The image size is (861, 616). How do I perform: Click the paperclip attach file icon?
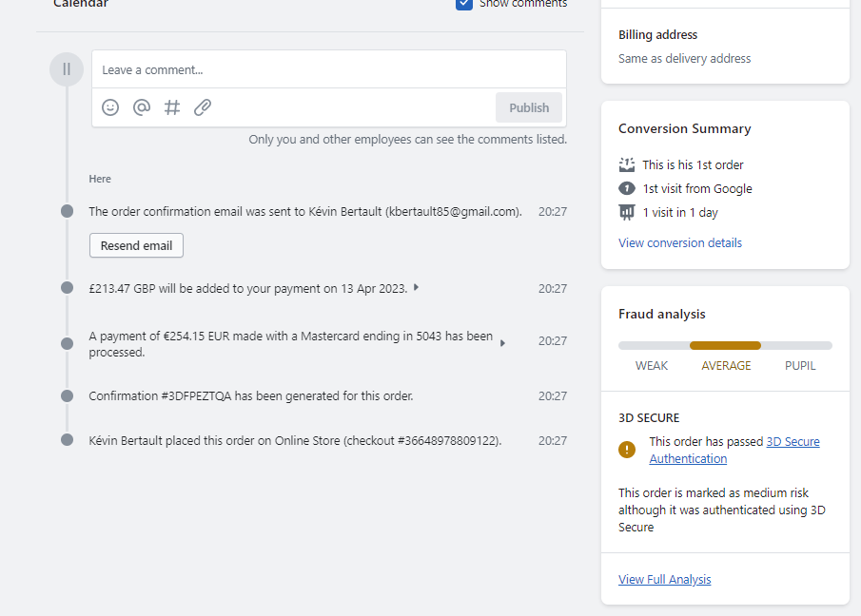pyautogui.click(x=203, y=107)
